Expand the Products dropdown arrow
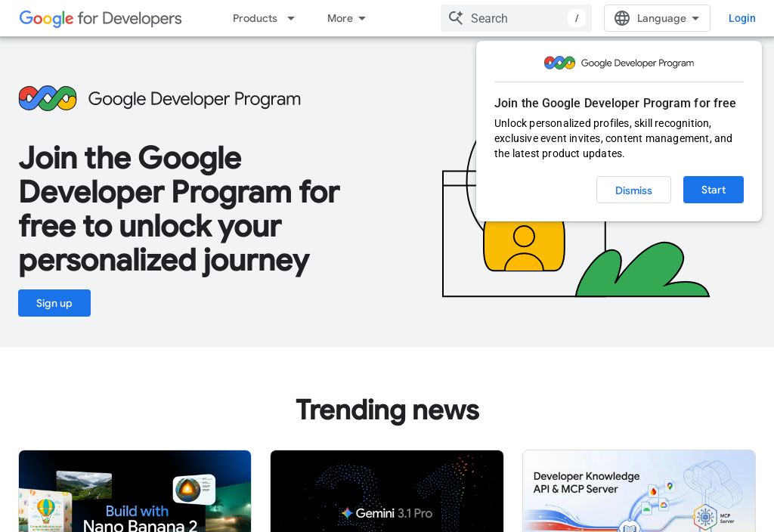Image resolution: width=774 pixels, height=532 pixels. click(x=291, y=18)
